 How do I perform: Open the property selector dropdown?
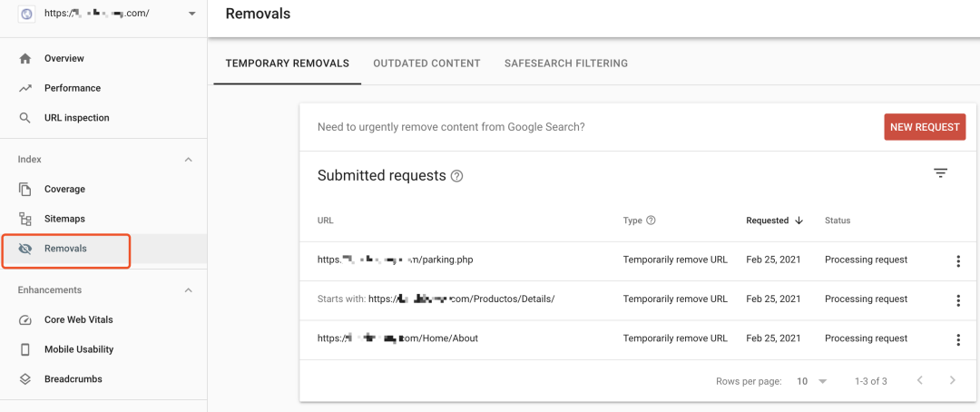(191, 14)
